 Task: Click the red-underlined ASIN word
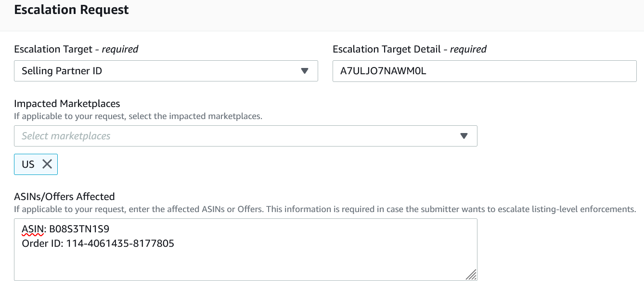coord(33,228)
